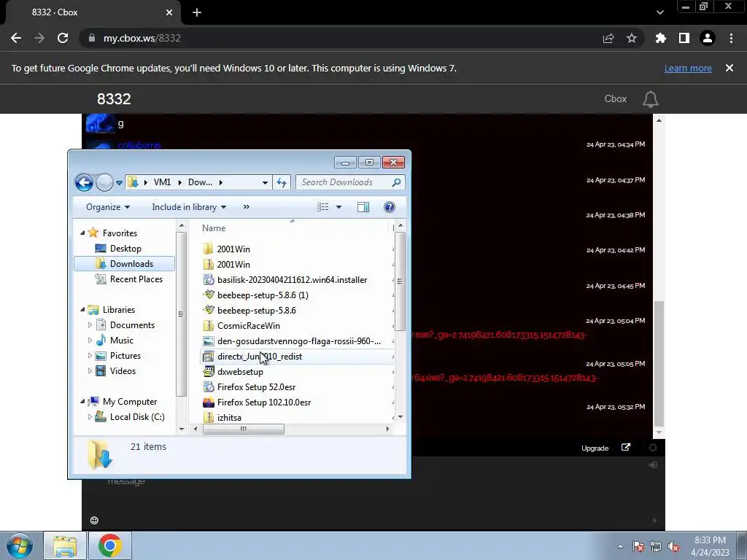Switch to Chrome taskbar button

(x=110, y=545)
